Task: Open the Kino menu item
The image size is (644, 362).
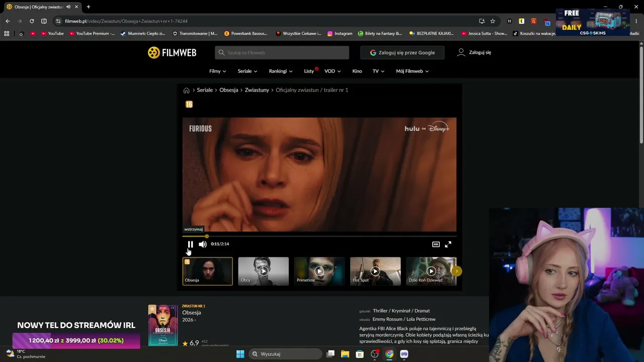Action: tap(357, 71)
